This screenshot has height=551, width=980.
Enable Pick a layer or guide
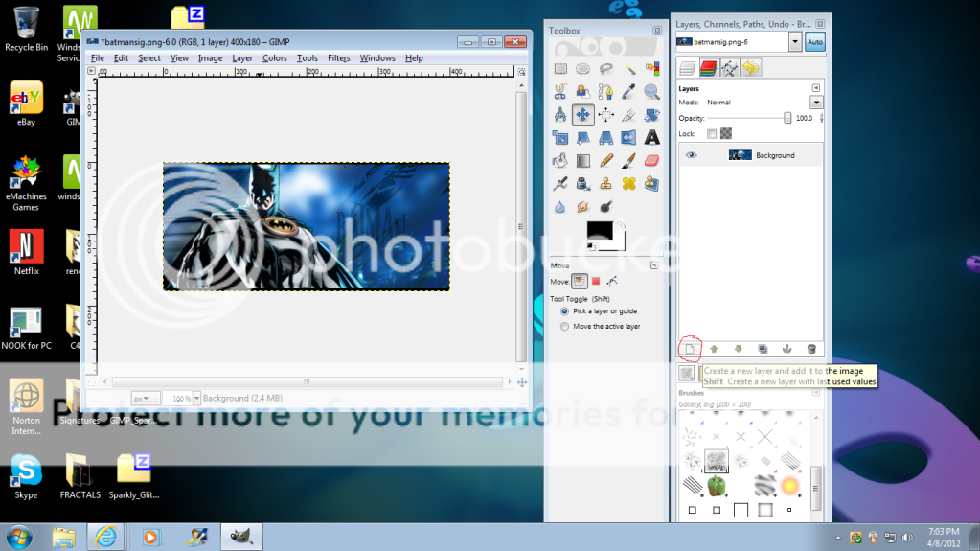pyautogui.click(x=564, y=311)
